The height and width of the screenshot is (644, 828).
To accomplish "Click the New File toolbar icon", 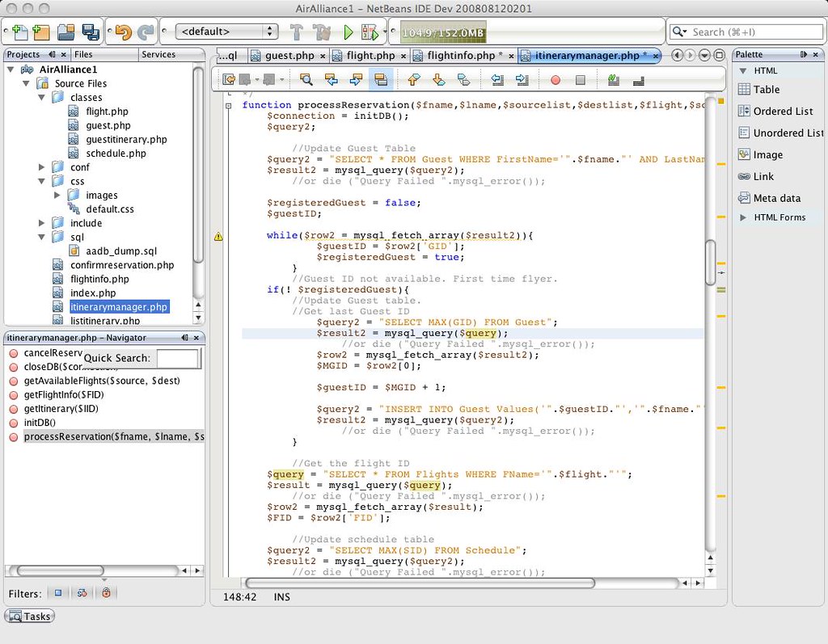I will click(19, 32).
